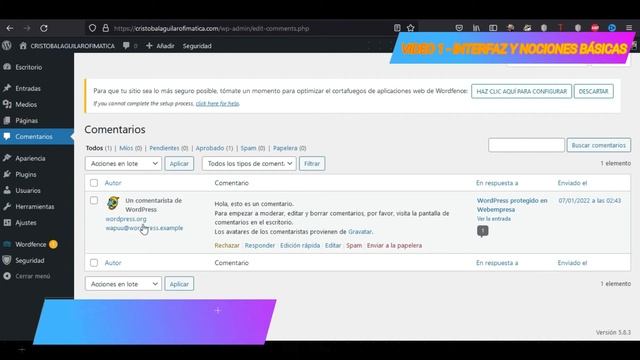This screenshot has width=640, height=360.
Task: Toggle the browser sidebar icon
Action: pyautogui.click(x=493, y=28)
